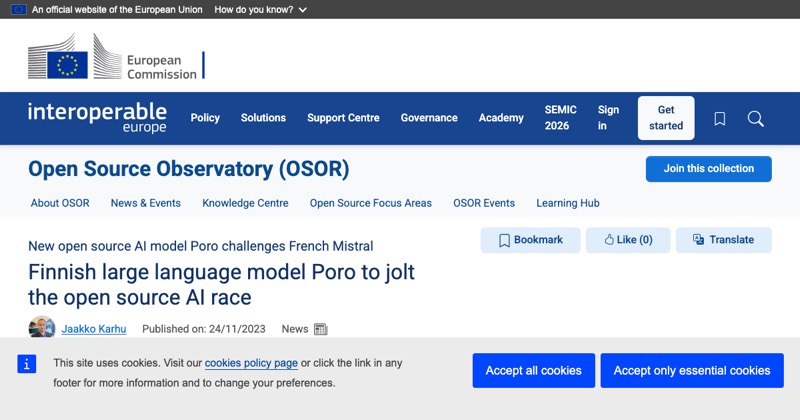Click Jaakko Karhu's avatar photo
Image resolution: width=800 pixels, height=420 pixels.
click(42, 327)
